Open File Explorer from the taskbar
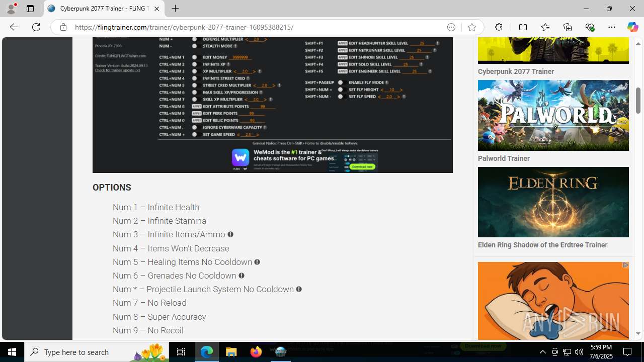The height and width of the screenshot is (362, 644). (231, 352)
